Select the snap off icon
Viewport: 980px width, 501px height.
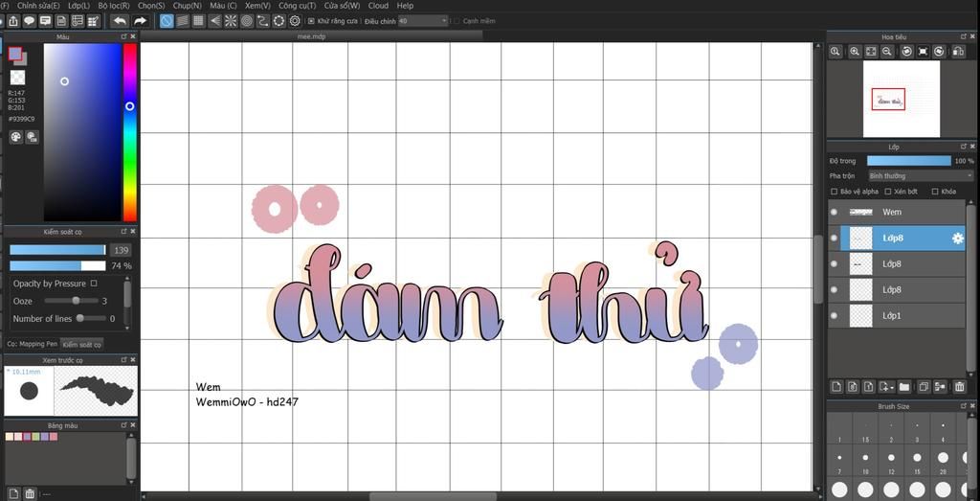pos(167,21)
